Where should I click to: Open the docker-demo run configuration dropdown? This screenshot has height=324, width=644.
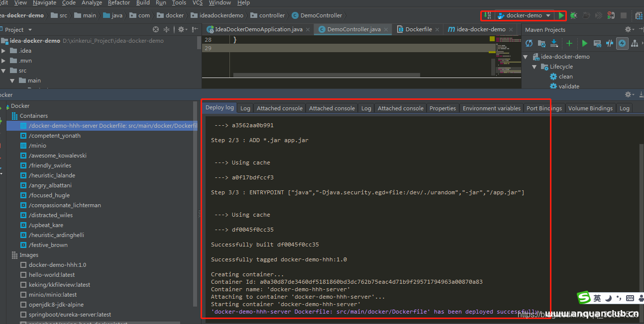548,15
